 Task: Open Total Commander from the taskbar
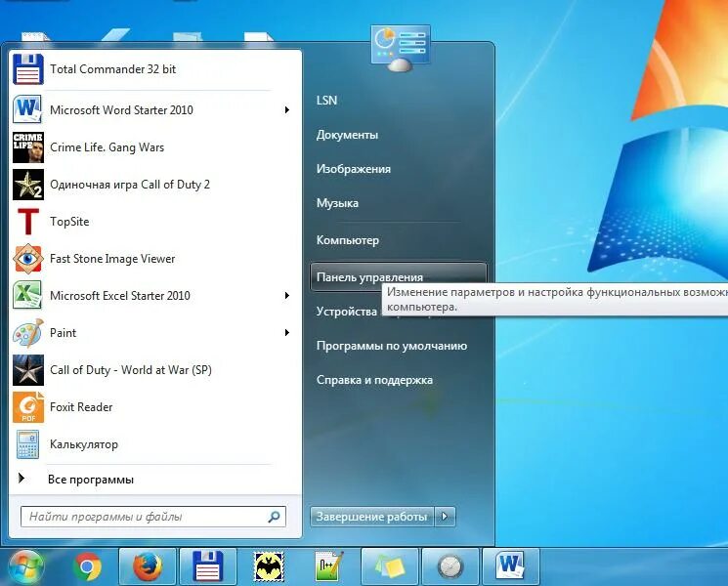tap(208, 566)
